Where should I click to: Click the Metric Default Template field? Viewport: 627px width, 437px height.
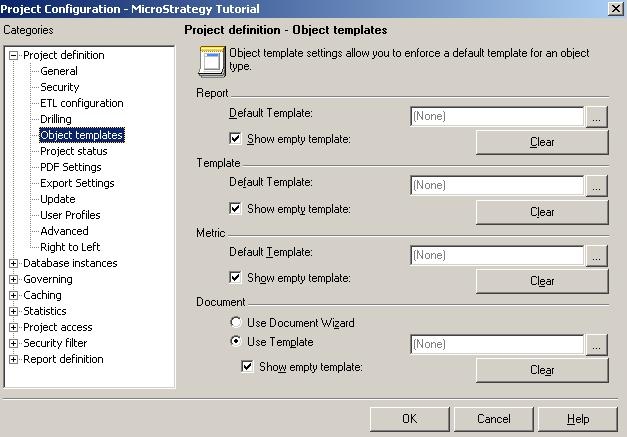click(497, 255)
